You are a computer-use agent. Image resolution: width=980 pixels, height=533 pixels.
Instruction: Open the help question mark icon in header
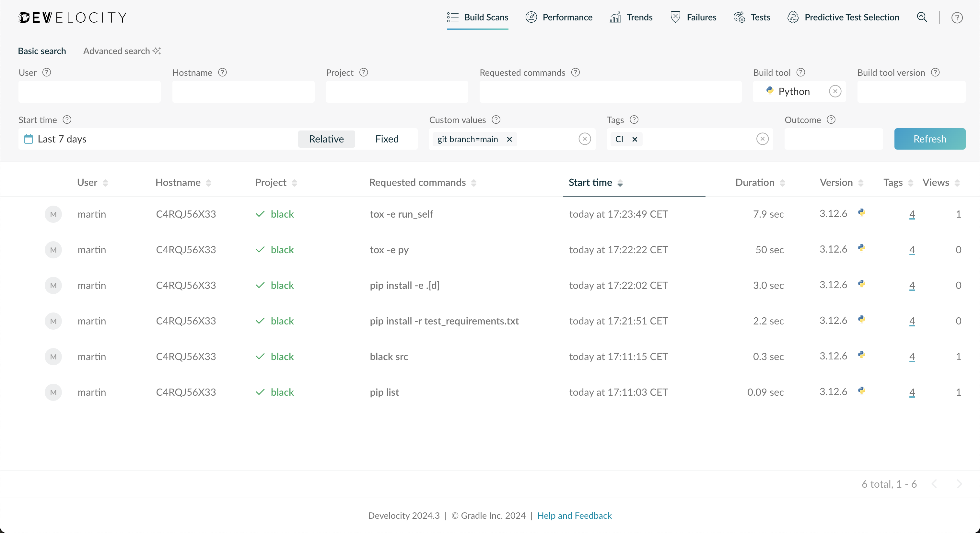[957, 17]
